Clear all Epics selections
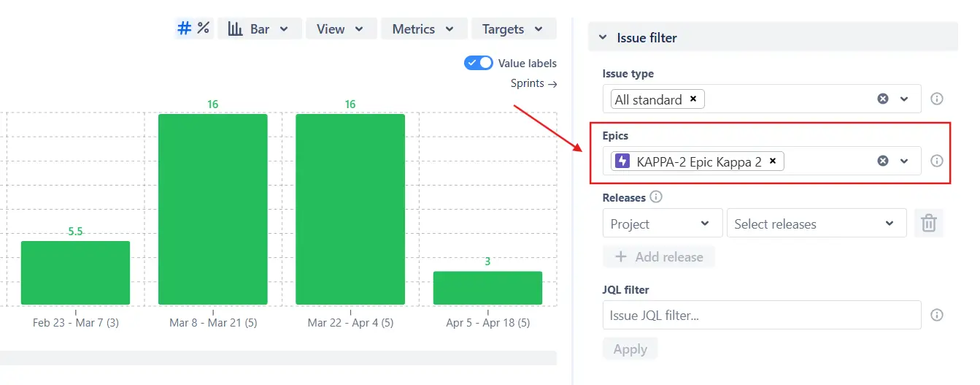980x385 pixels. click(883, 161)
